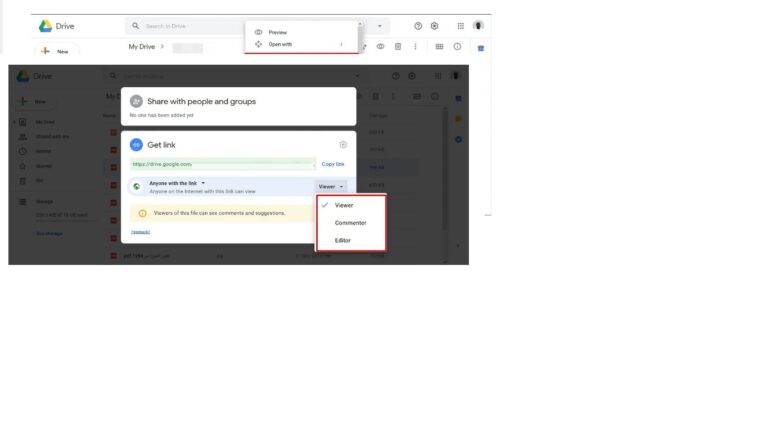Open Settings gear in dimmed lower Drive window
This screenshot has height=432, width=768.
412,76
